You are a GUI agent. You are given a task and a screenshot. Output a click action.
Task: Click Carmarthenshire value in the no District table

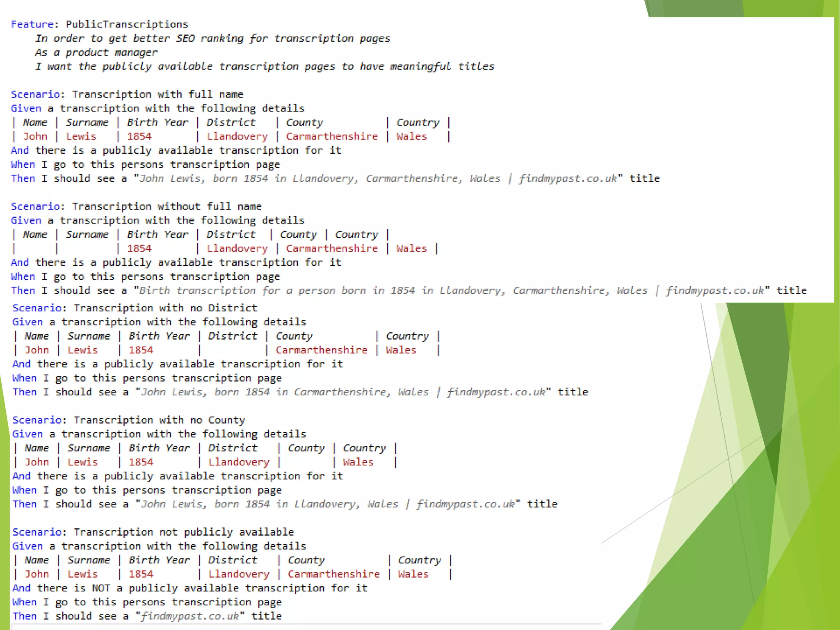[x=321, y=350]
